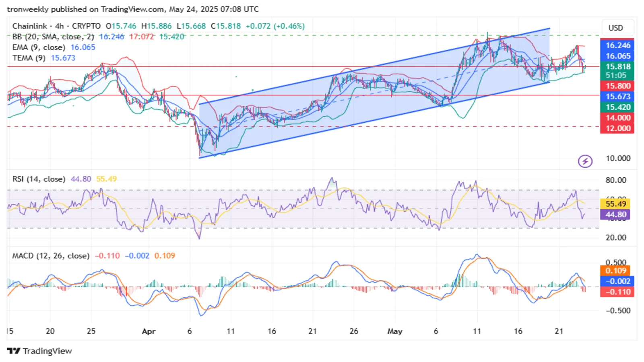Click the -0.500 MACD scale label
This screenshot has height=362, width=644.
(618, 311)
